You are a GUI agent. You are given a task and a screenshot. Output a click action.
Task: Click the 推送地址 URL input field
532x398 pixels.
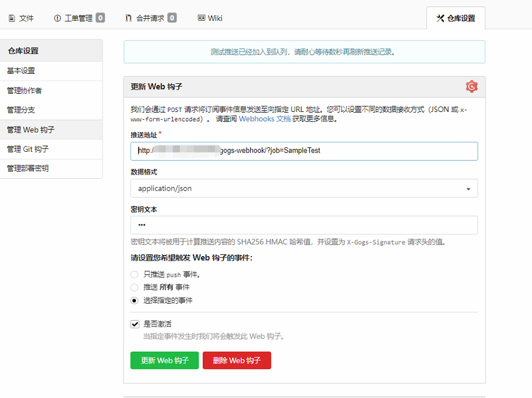(303, 151)
